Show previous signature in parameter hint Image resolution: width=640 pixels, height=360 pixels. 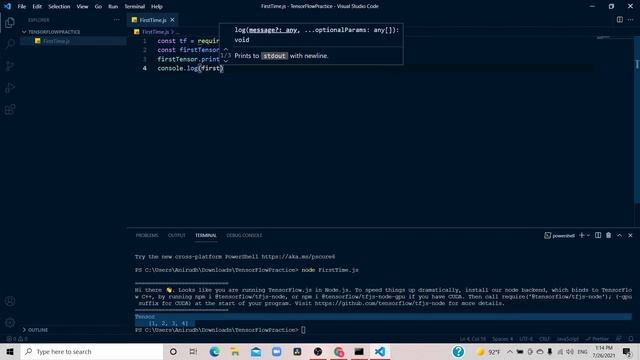(x=225, y=49)
